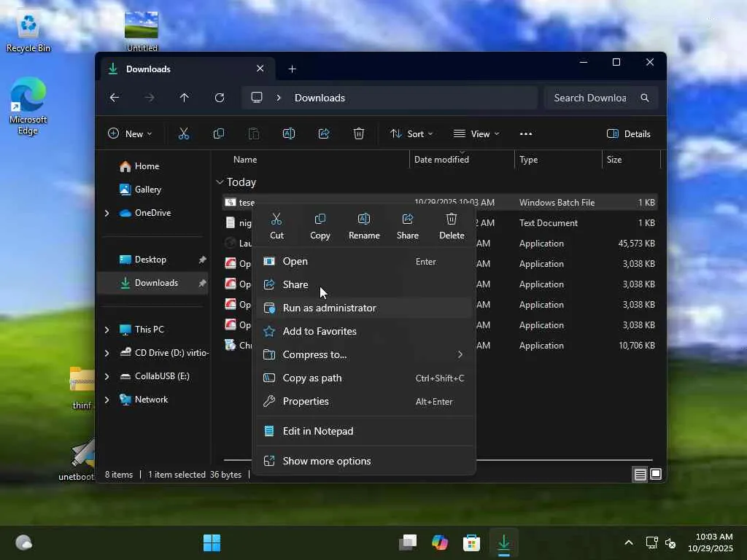Collapse the Today group header
Viewport: 747px width, 560px height.
coord(220,182)
